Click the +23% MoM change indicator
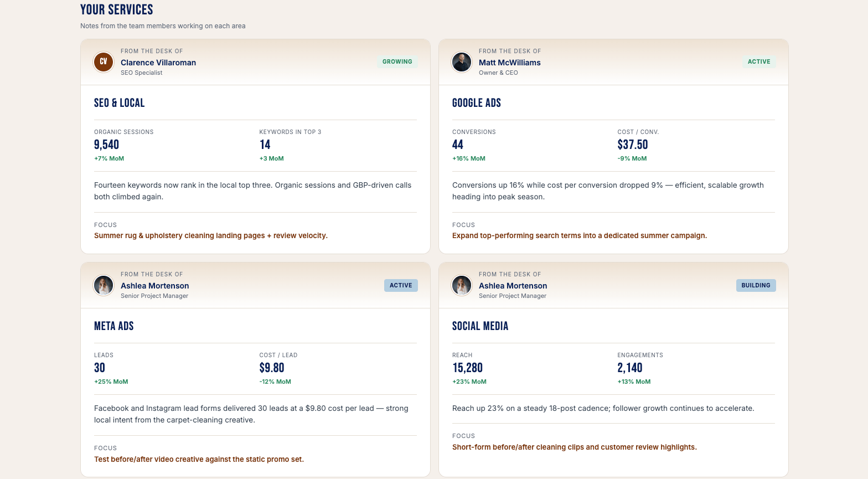Screen dimensions: 868x479 click(x=469, y=382)
